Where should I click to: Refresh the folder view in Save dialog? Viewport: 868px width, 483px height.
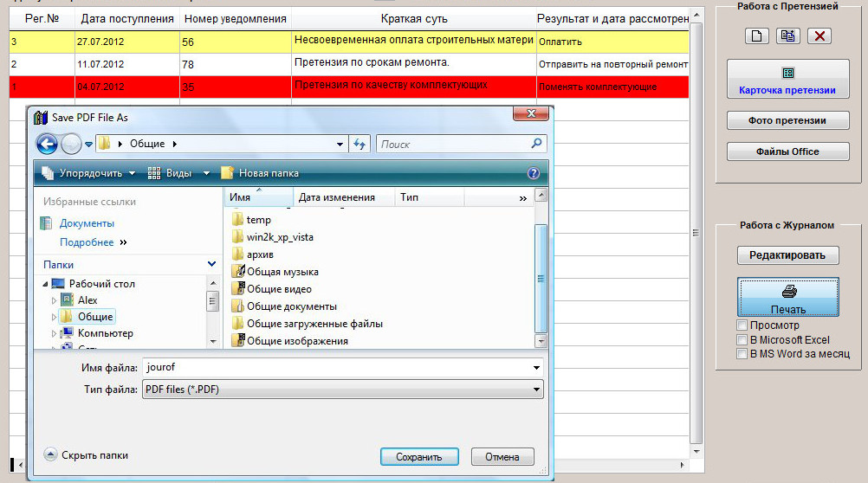(x=360, y=145)
